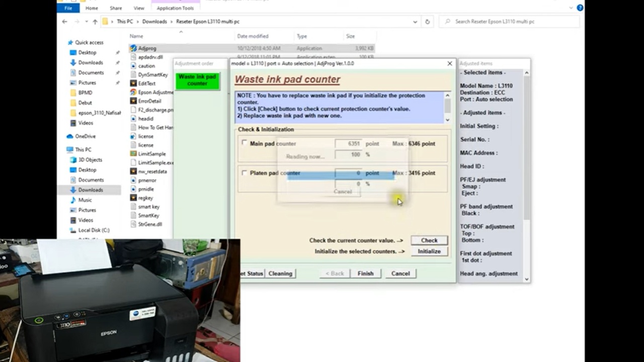Image resolution: width=644 pixels, height=362 pixels.
Task: Sort files by Type column
Action: click(302, 36)
